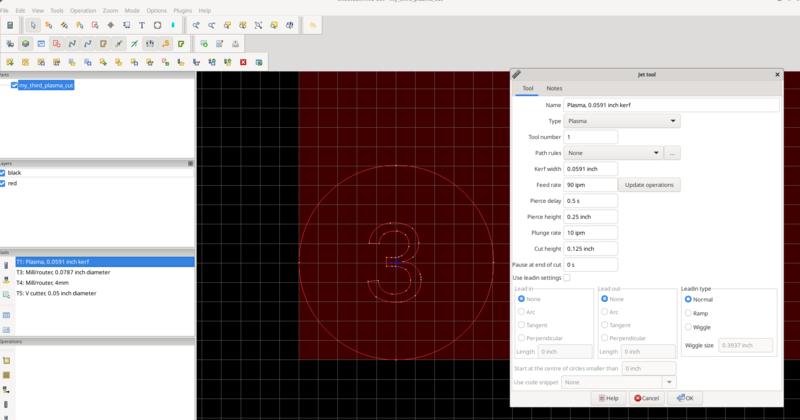Select the Lead out None radio button
This screenshot has width=800, height=420.
[605, 299]
